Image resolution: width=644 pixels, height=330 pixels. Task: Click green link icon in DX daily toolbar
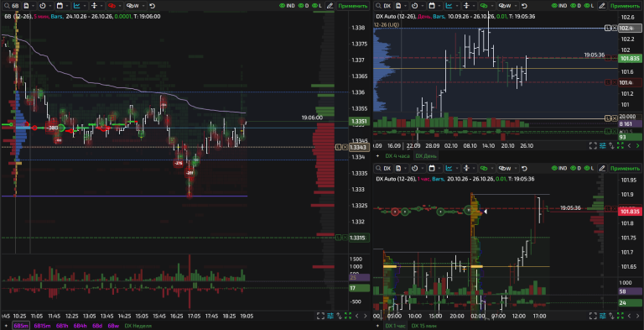483,6
